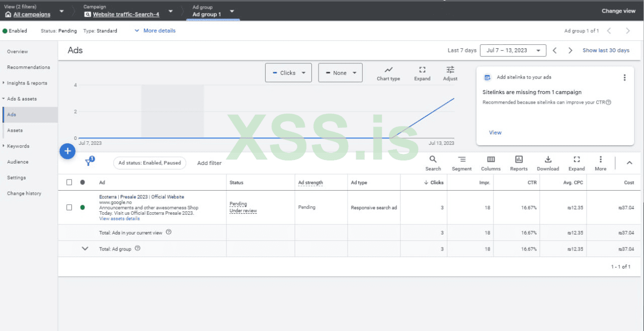This screenshot has width=644, height=331.
Task: Sort by the Avg. CPC column header
Action: (x=573, y=183)
